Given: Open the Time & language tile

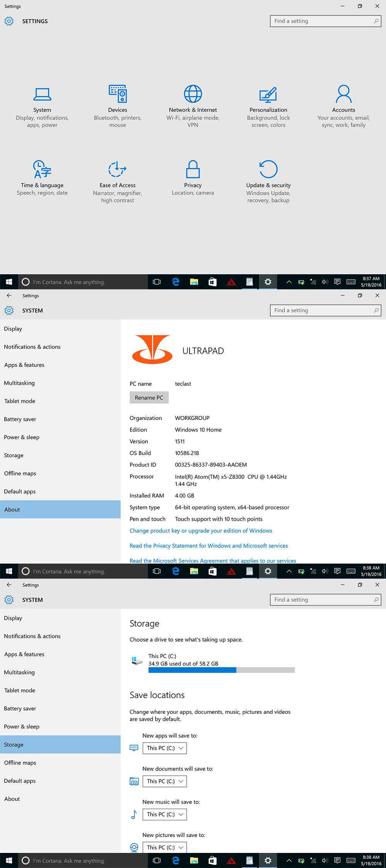Looking at the screenshot, I should click(x=42, y=178).
